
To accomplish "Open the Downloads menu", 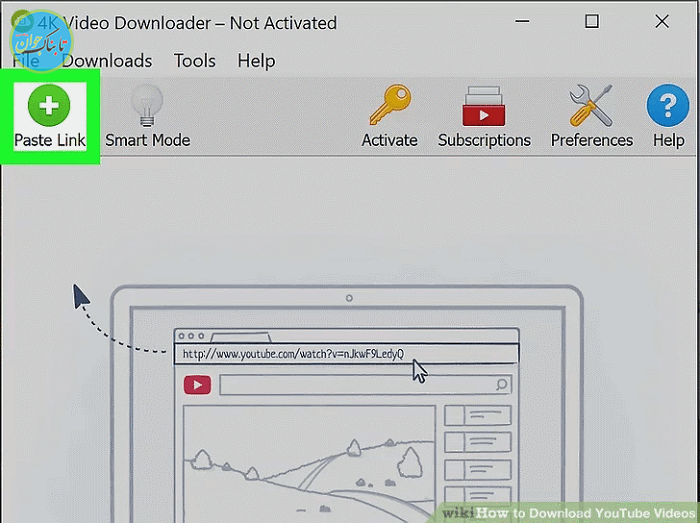I will [x=107, y=61].
